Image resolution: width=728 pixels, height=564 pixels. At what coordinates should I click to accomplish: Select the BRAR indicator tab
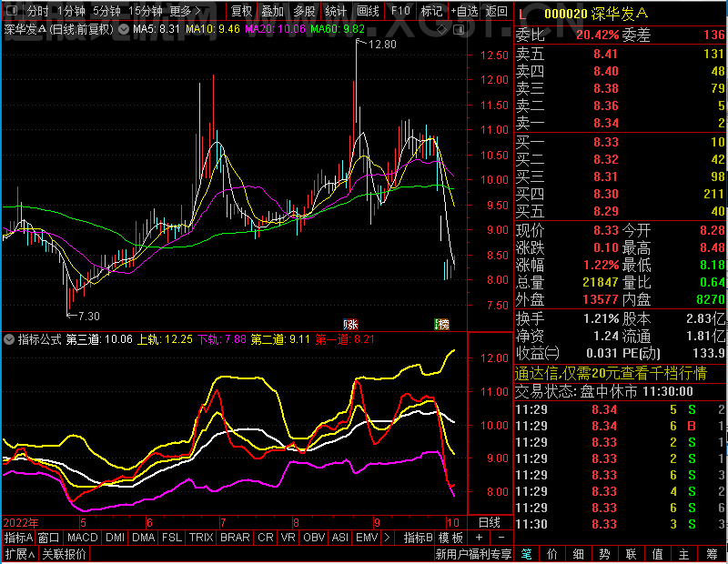235,538
